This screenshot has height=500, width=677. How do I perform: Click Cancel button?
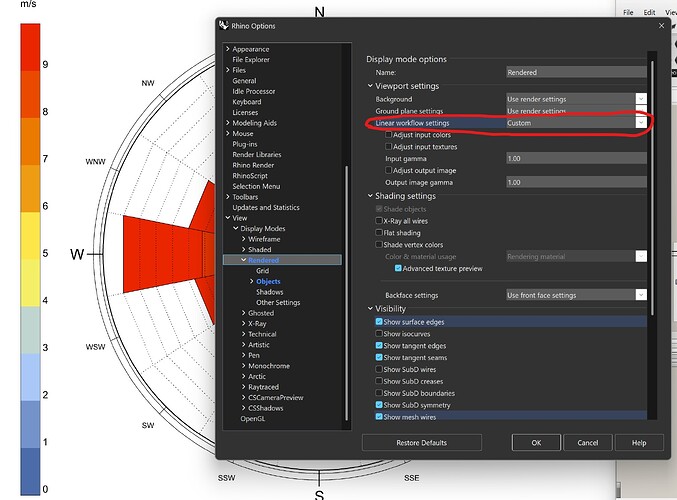click(588, 443)
